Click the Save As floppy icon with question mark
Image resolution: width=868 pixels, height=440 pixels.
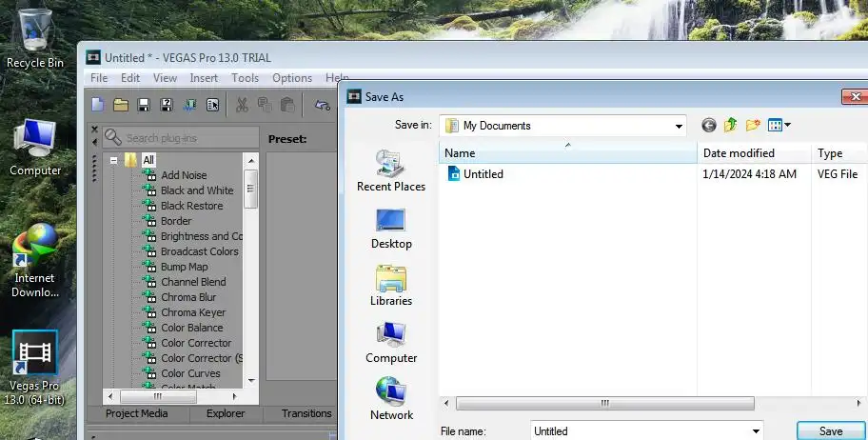[x=167, y=105]
